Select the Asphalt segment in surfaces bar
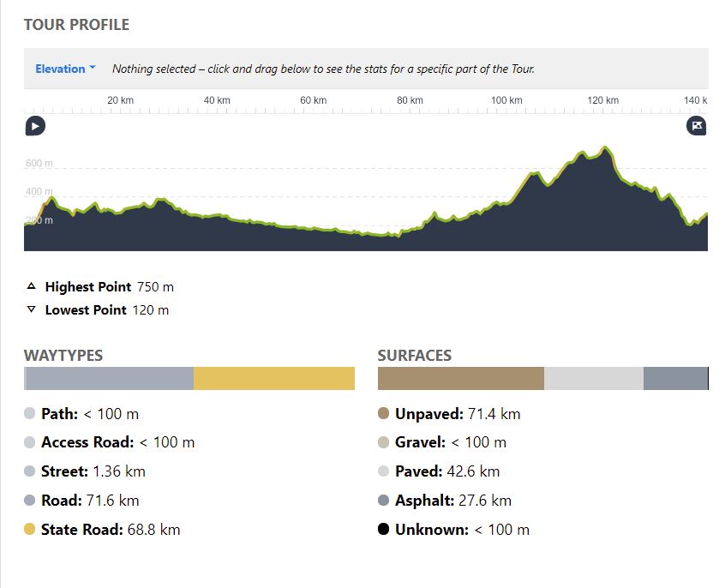This screenshot has height=588, width=725. click(x=675, y=379)
